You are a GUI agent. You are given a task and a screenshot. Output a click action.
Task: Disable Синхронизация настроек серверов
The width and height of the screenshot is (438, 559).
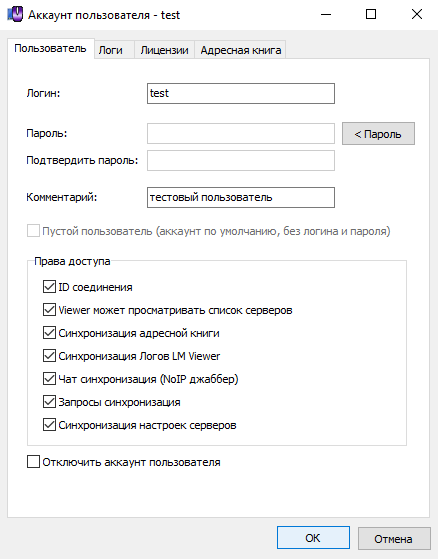click(x=49, y=425)
